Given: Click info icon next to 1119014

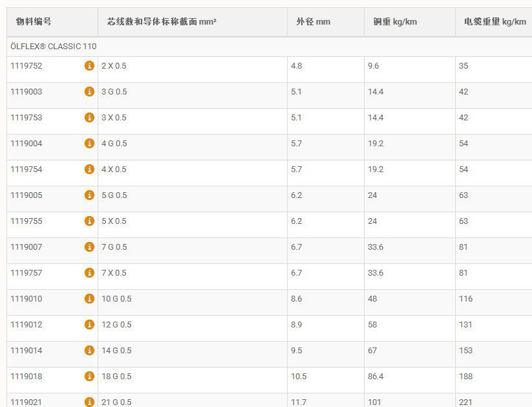Looking at the screenshot, I should pyautogui.click(x=89, y=351).
